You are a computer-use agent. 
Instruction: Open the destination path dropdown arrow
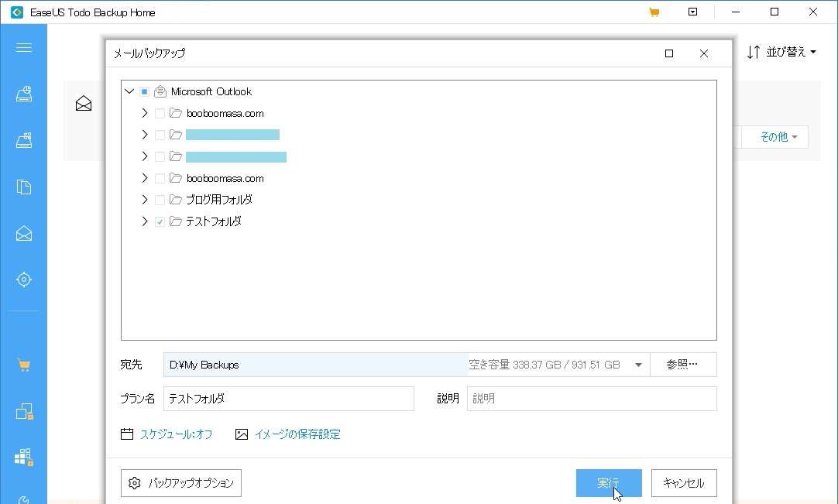[638, 365]
